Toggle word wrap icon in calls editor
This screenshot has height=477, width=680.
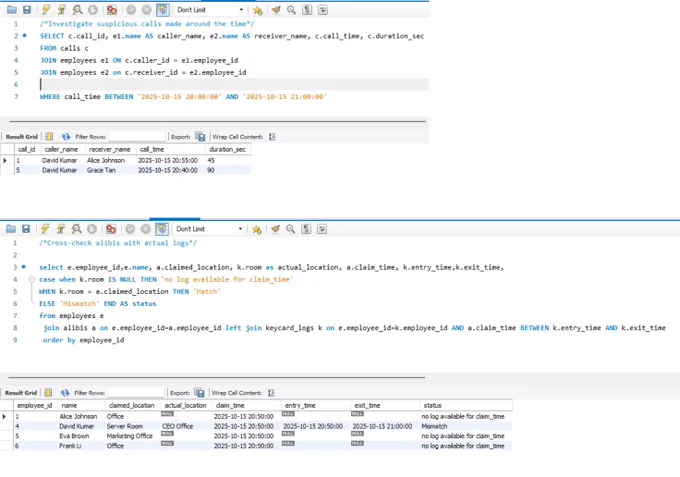(323, 10)
